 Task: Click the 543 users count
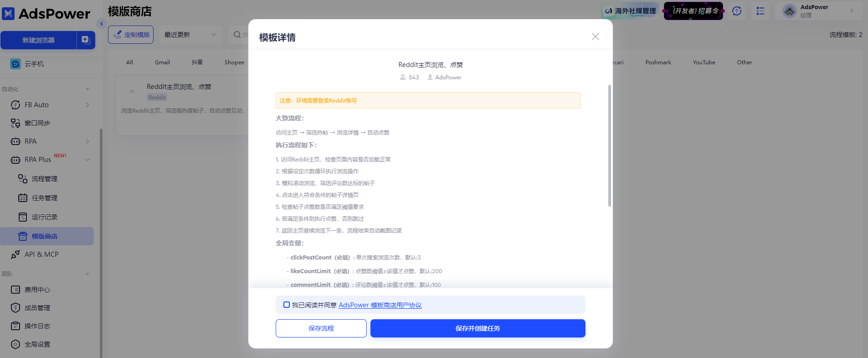[409, 78]
